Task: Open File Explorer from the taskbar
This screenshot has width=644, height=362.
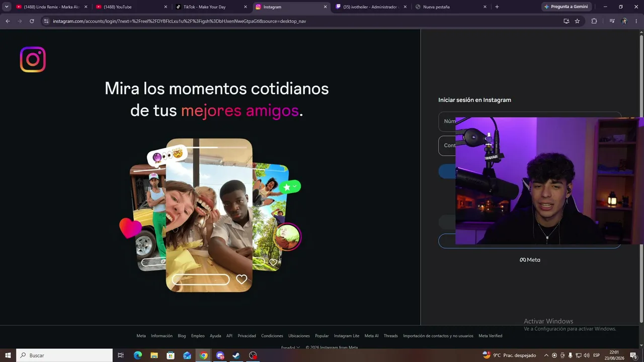Action: [154, 355]
